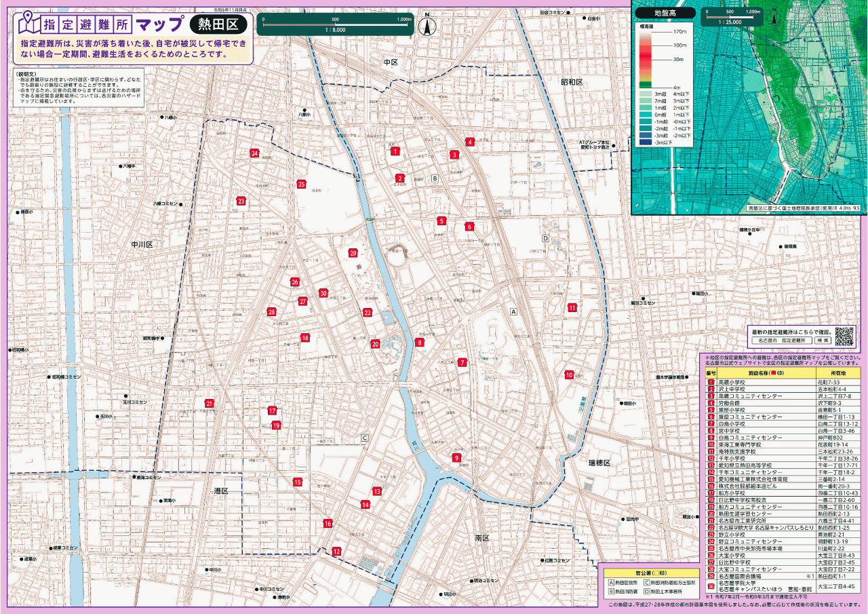
Task: Click the 1:8,000 scale bar
Action: (337, 23)
